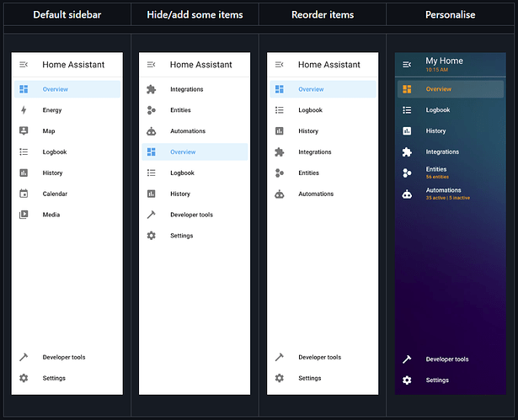Click the 'Default sidebar' column heading
Viewport: 518px width, 420px height.
67,14
